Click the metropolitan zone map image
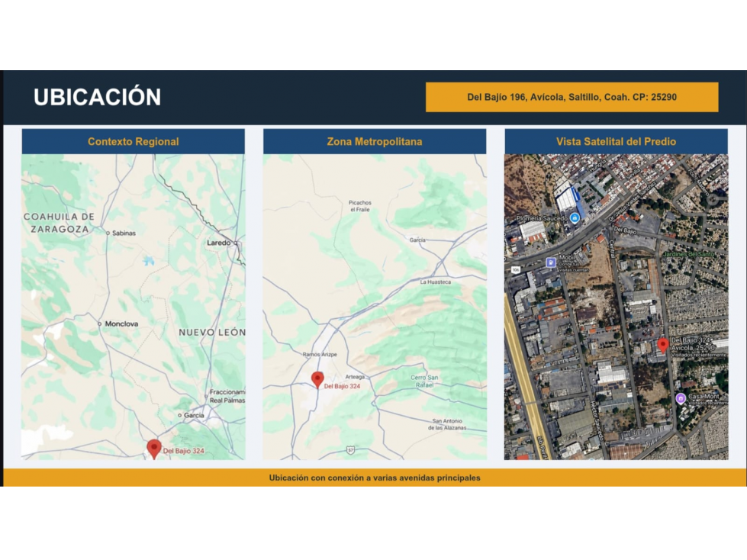The height and width of the screenshot is (560, 747). point(375,307)
